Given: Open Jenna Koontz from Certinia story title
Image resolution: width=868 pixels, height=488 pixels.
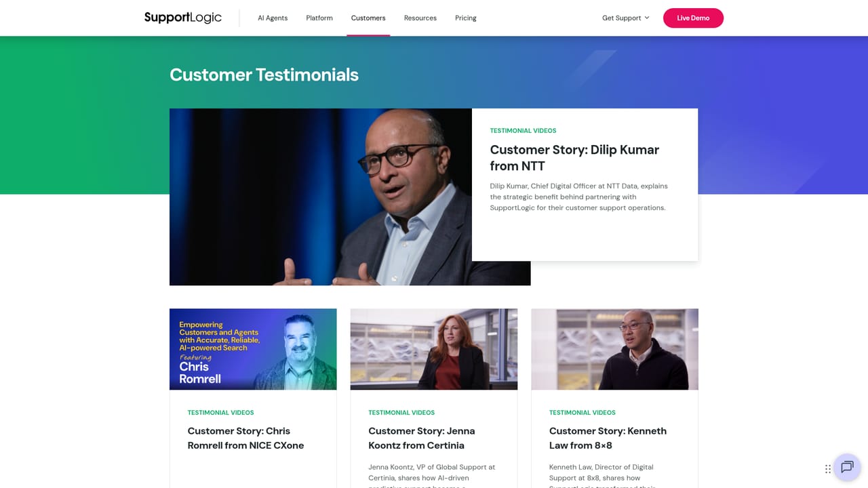Looking at the screenshot, I should click(x=422, y=438).
